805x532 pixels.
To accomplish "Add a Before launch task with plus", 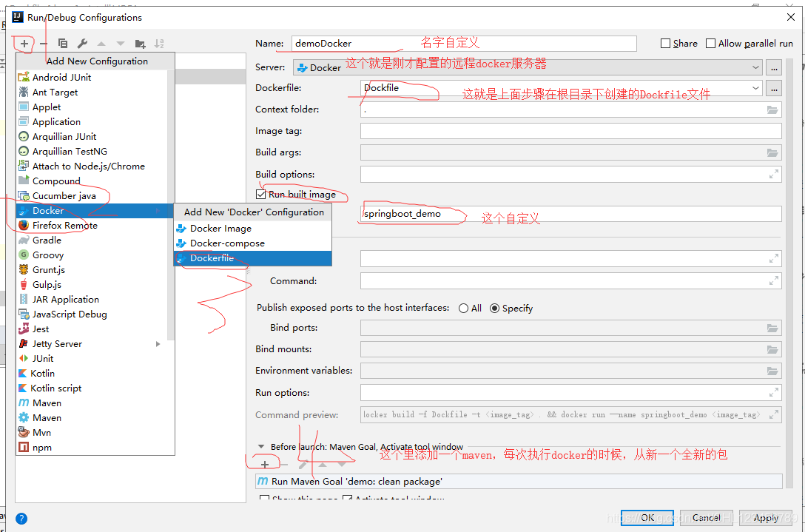I will [x=265, y=465].
